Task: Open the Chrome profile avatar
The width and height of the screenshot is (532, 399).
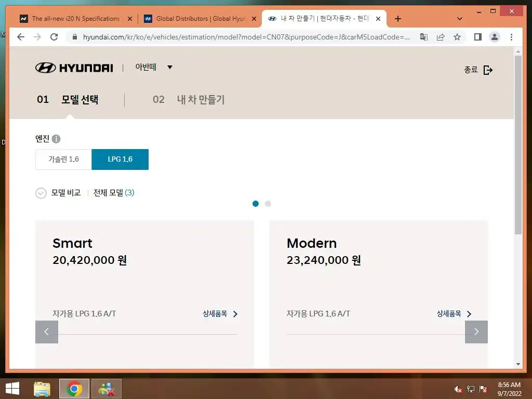Action: click(495, 37)
